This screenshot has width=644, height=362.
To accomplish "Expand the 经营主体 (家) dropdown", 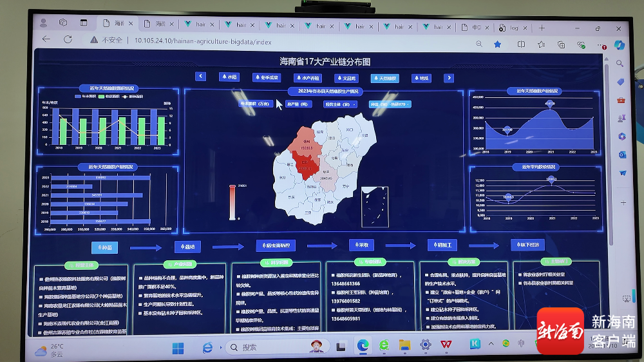I will (x=340, y=104).
